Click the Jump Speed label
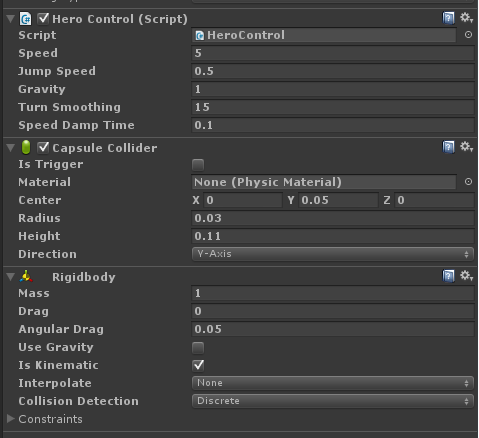 [57, 71]
